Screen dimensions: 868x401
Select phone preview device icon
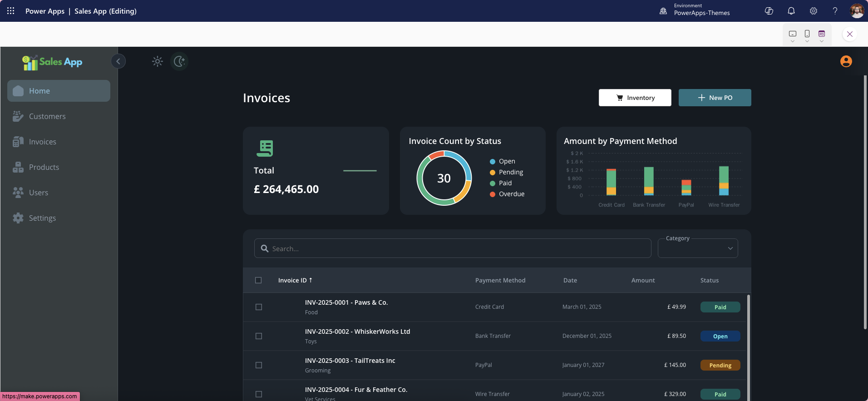coord(807,34)
